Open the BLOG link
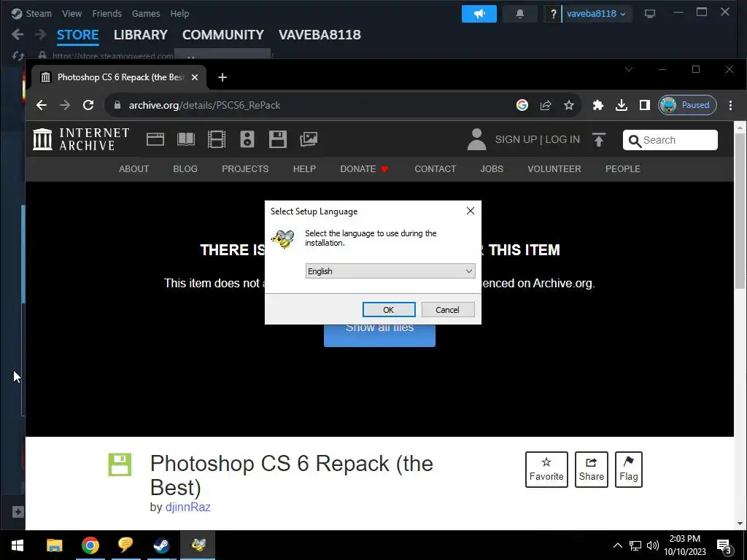Image resolution: width=747 pixels, height=560 pixels. point(185,168)
